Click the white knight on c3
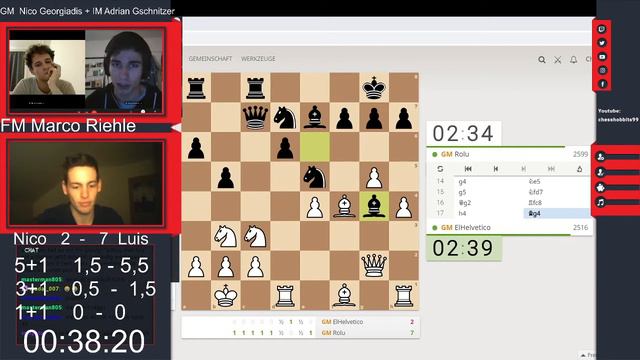This screenshot has width=640, height=360. (x=256, y=236)
